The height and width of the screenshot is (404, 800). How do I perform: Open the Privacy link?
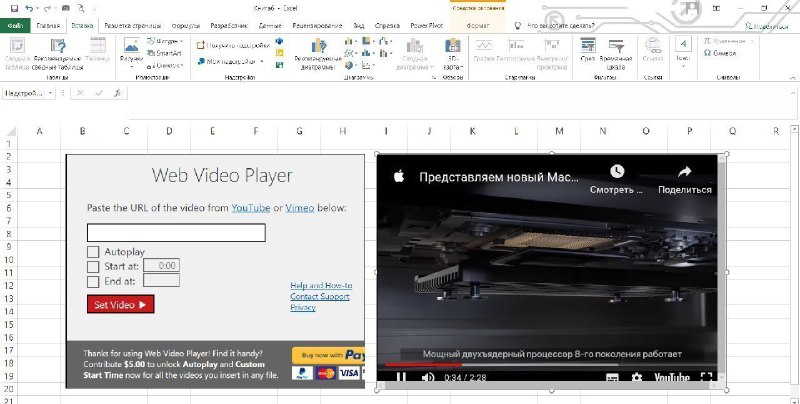[303, 308]
